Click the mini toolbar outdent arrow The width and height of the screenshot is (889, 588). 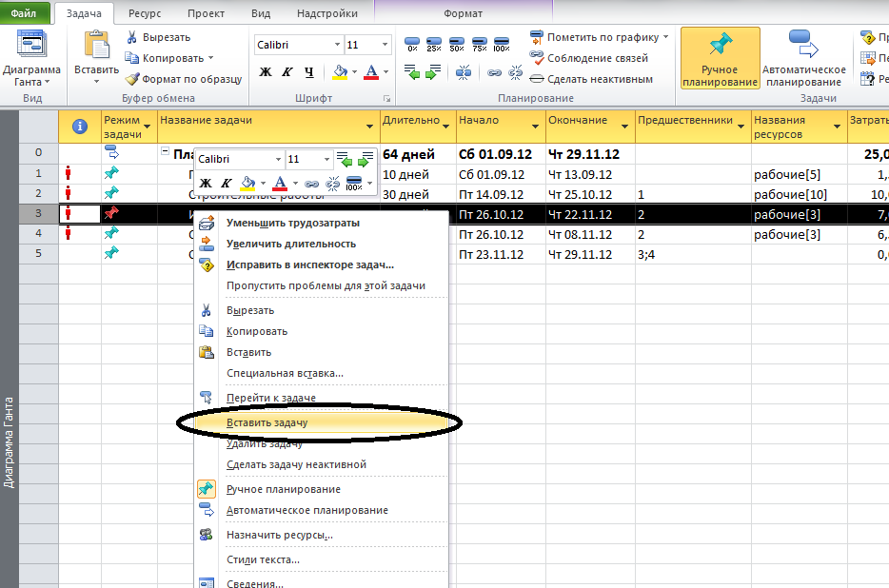[x=345, y=159]
